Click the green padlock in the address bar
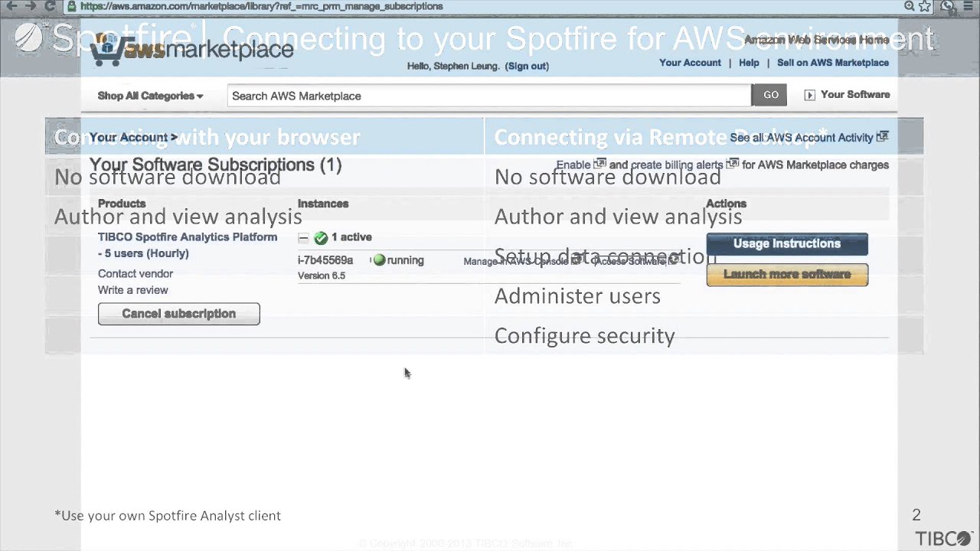The width and height of the screenshot is (980, 551). click(x=71, y=6)
